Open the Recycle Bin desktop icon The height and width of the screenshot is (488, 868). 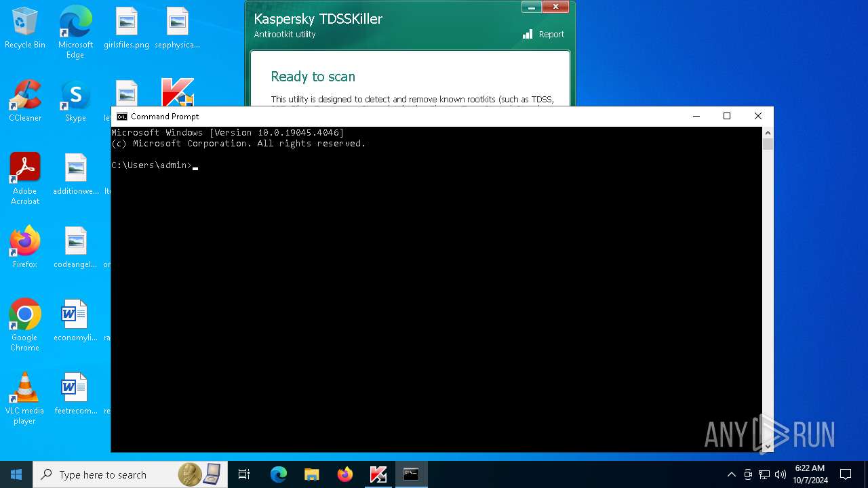[x=25, y=28]
